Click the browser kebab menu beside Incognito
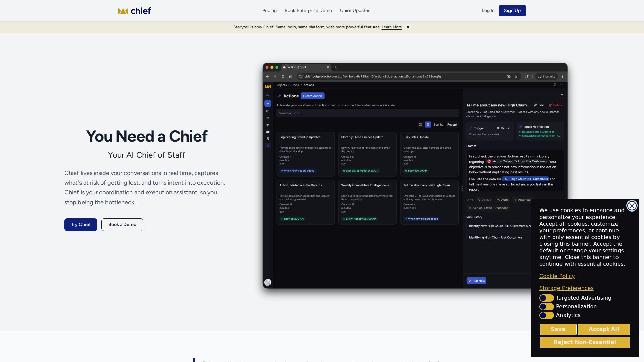This screenshot has height=362, width=644. coord(563,76)
